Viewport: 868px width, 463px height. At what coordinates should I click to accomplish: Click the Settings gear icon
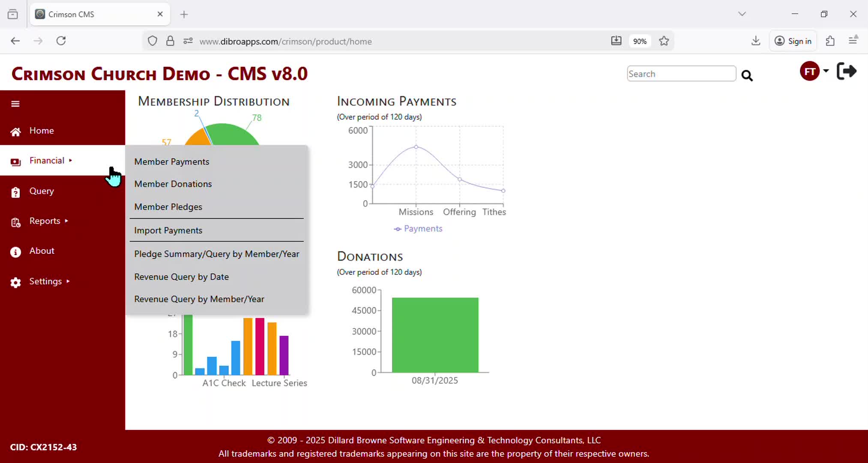click(15, 283)
